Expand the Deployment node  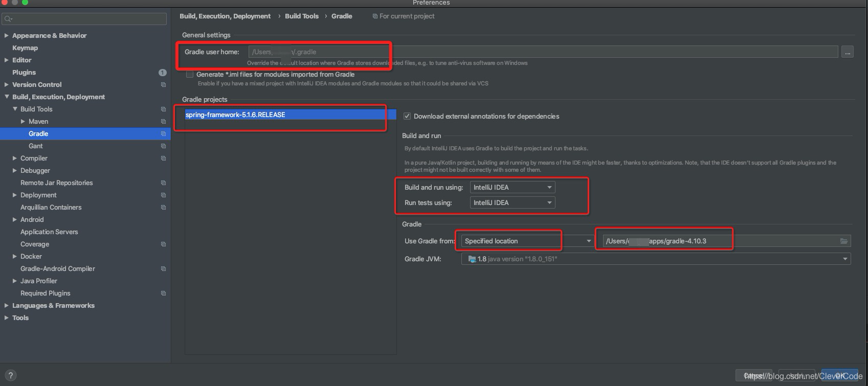15,195
